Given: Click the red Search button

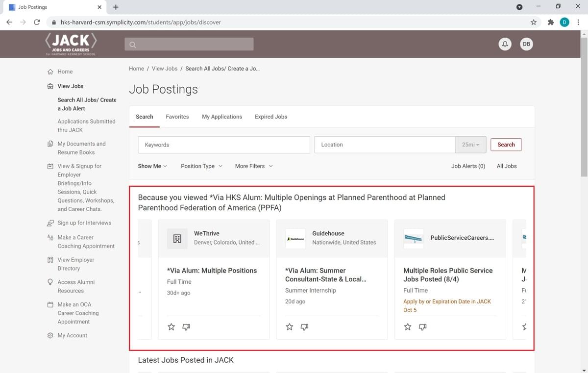Looking at the screenshot, I should [506, 145].
